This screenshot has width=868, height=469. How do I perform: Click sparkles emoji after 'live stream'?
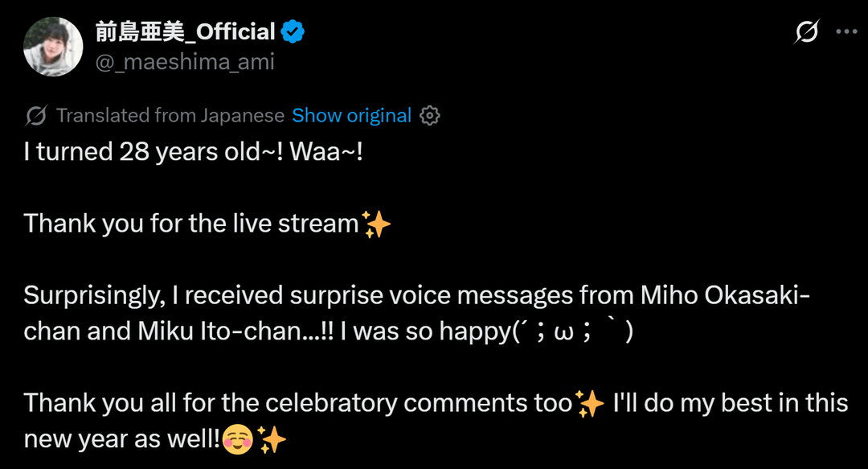pyautogui.click(x=376, y=224)
